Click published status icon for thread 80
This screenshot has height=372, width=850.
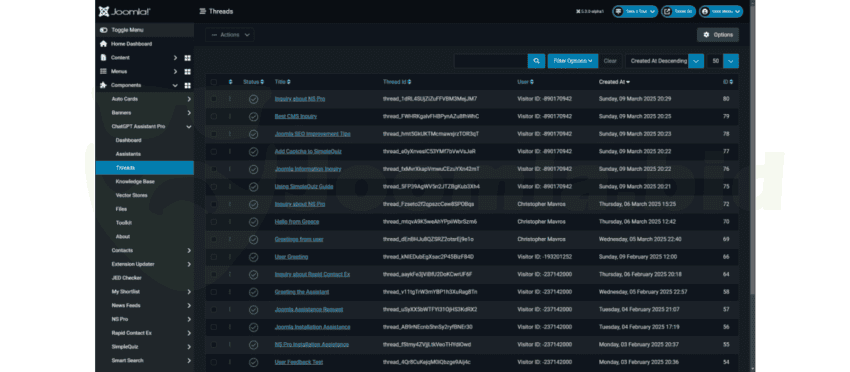pos(253,99)
